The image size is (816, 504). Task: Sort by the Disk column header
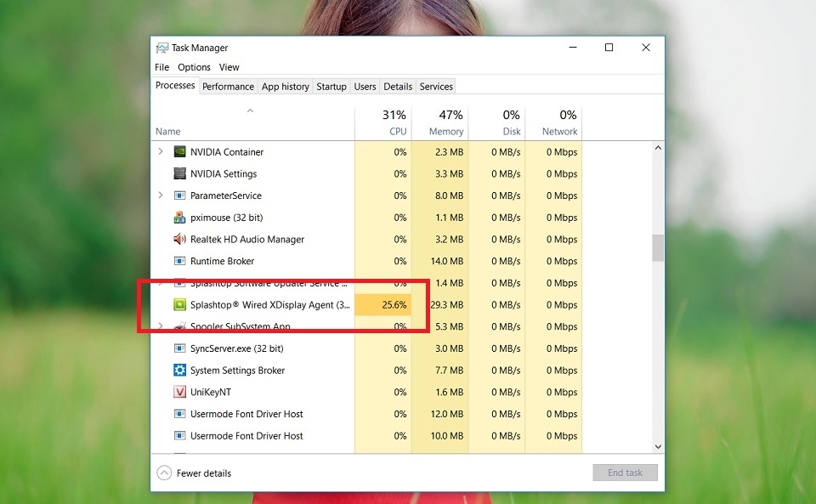coord(496,122)
